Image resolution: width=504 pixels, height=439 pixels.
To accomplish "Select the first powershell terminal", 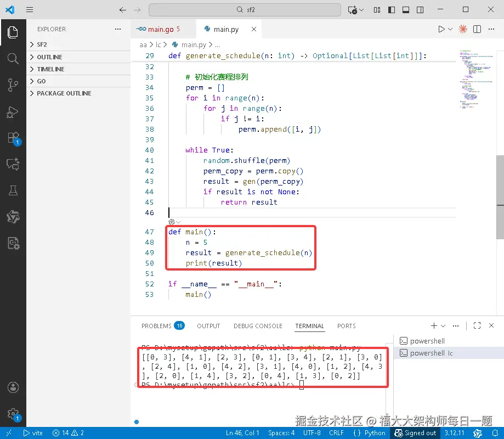I will click(449, 341).
